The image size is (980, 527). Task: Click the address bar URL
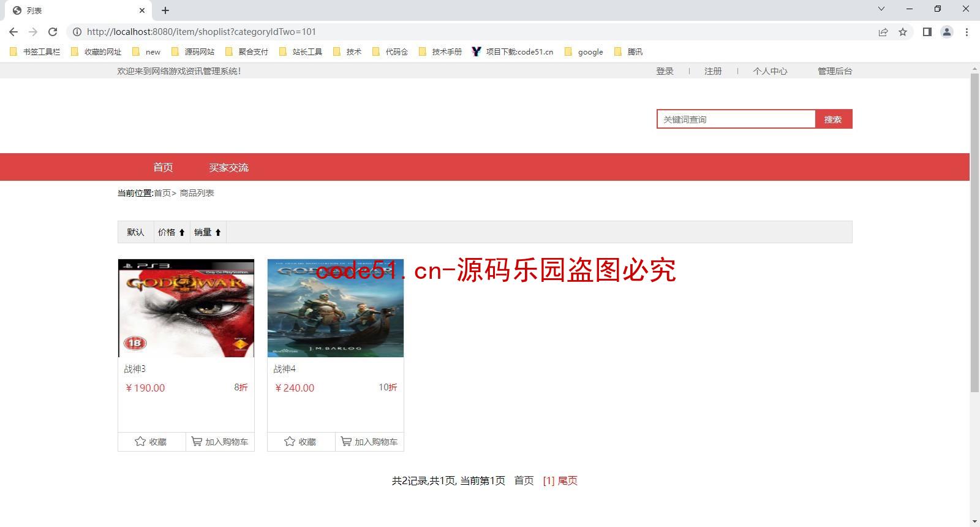pos(201,32)
